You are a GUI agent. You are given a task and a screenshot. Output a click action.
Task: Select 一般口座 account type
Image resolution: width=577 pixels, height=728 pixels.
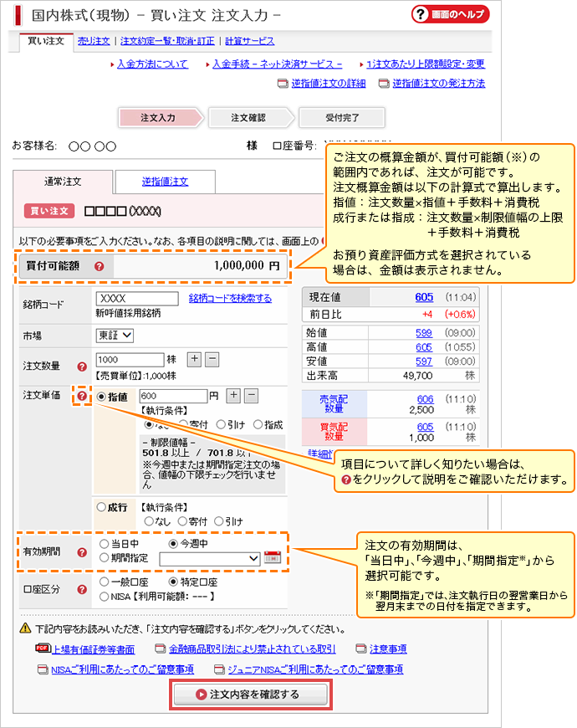click(105, 582)
